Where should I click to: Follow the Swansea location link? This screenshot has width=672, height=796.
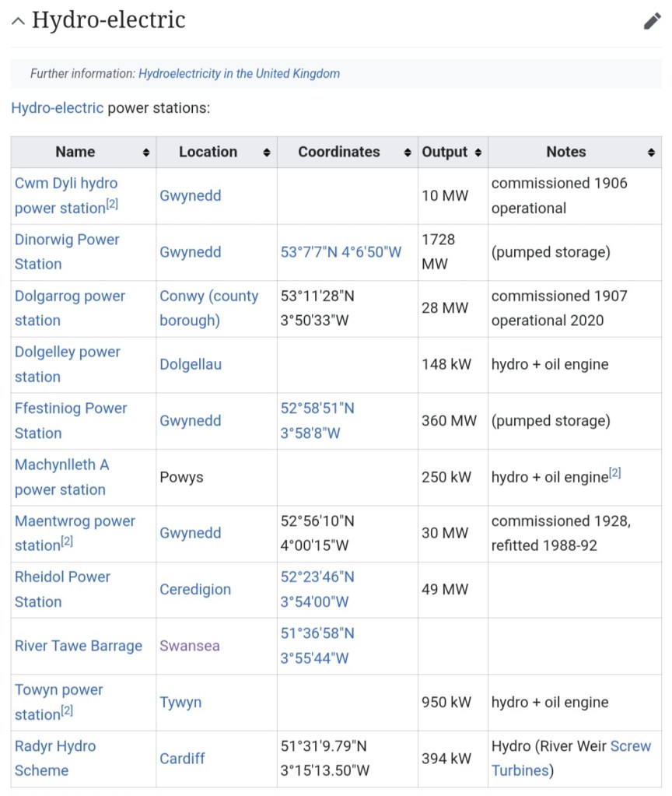click(190, 646)
